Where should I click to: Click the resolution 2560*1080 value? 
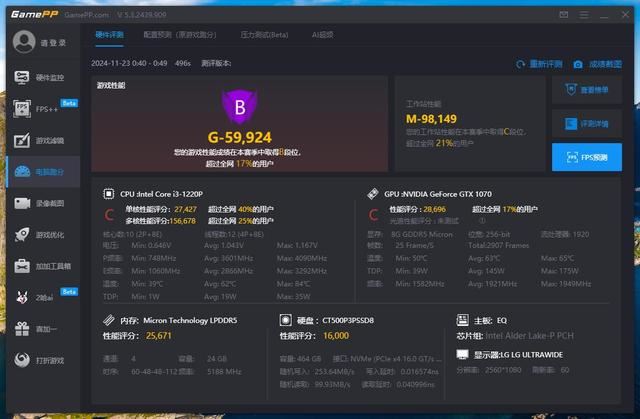[503, 370]
